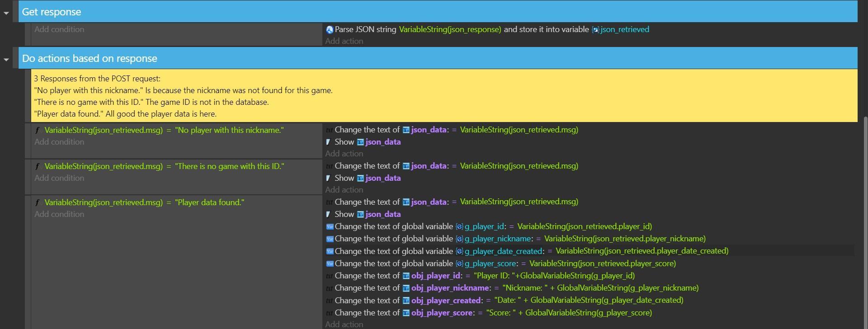Click Show action icon in "There is no game" event
The width and height of the screenshot is (868, 329).
[x=329, y=178]
